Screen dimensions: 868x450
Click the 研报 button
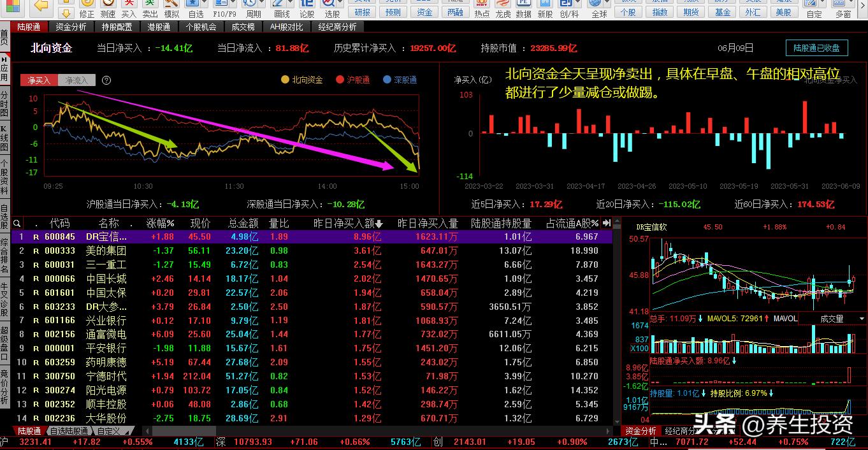(362, 12)
